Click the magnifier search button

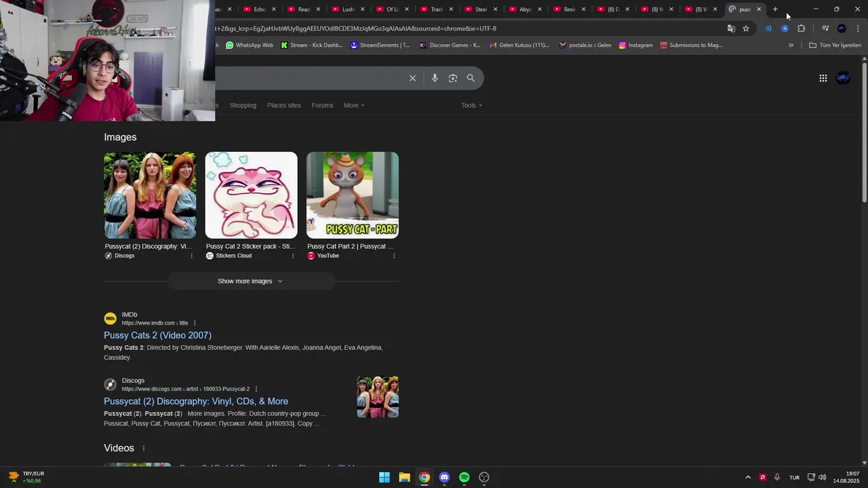[471, 78]
